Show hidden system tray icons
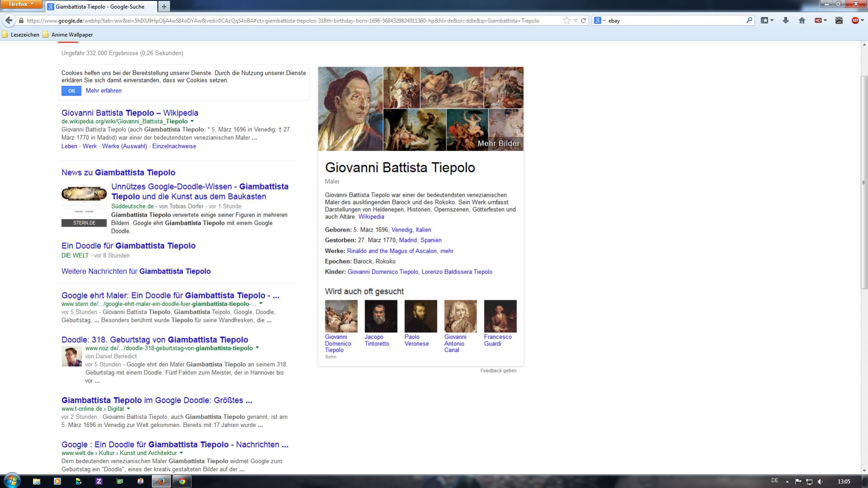Image resolution: width=868 pixels, height=488 pixels. click(x=787, y=481)
